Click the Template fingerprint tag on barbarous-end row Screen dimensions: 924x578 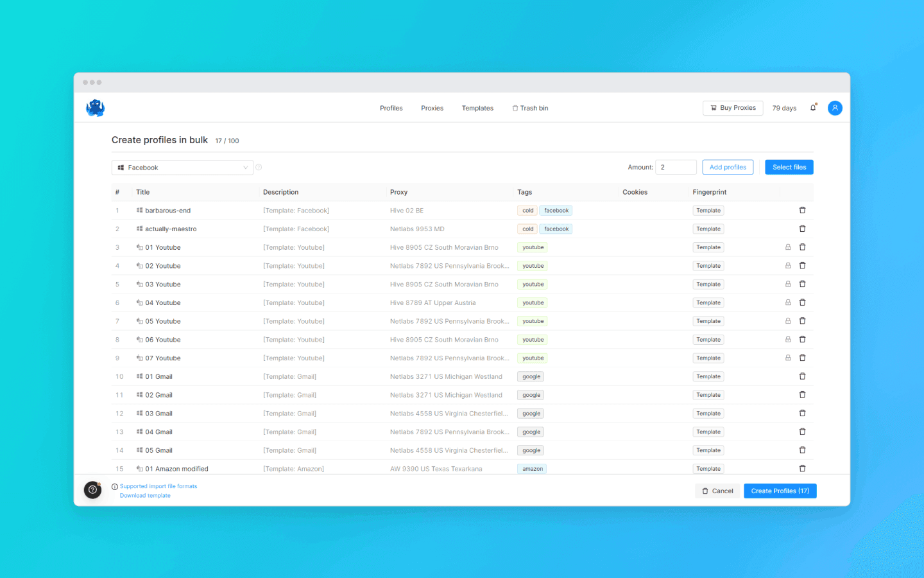click(708, 210)
